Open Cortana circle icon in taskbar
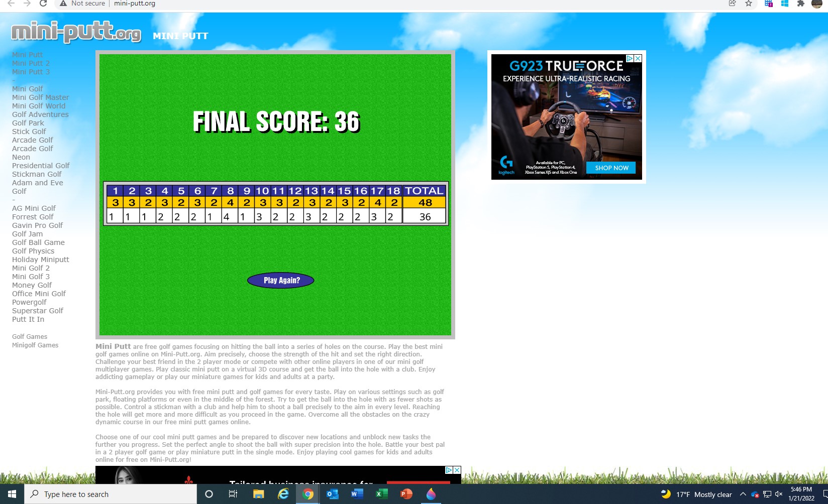Image resolution: width=828 pixels, height=504 pixels. 209,494
